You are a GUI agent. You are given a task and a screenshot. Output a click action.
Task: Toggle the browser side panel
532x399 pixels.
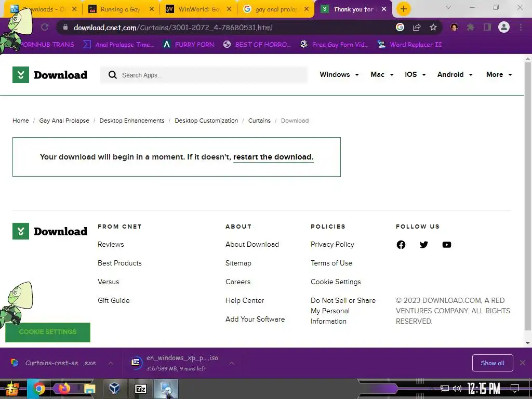[487, 28]
